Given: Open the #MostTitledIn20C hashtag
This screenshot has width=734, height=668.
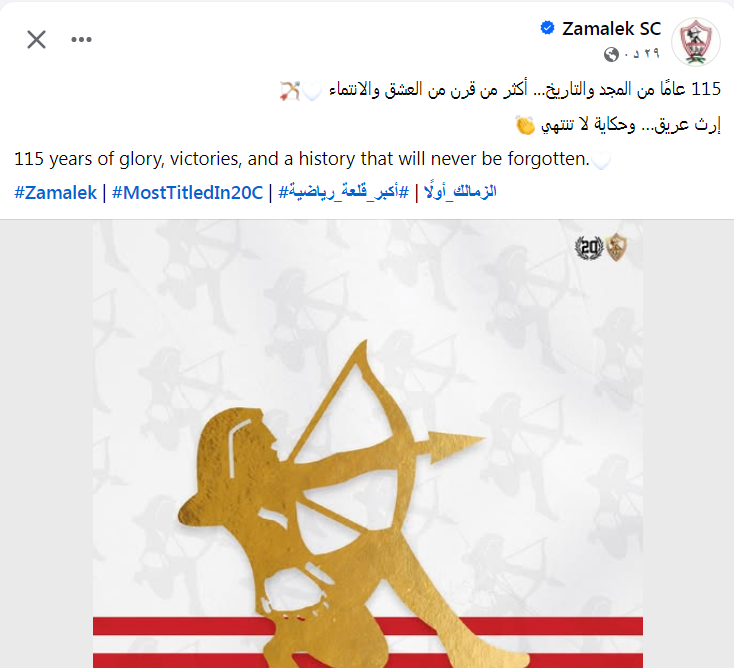Looking at the screenshot, I should coord(187,192).
